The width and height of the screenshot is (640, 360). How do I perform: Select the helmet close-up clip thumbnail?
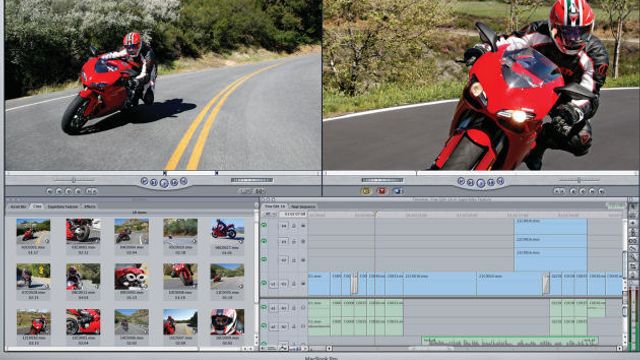click(227, 322)
